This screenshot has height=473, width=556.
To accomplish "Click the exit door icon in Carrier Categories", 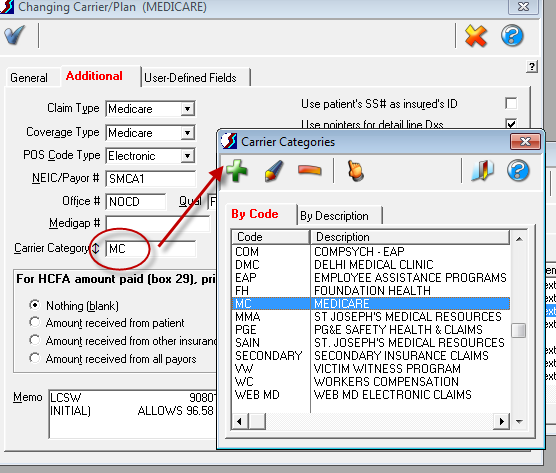I will [483, 171].
